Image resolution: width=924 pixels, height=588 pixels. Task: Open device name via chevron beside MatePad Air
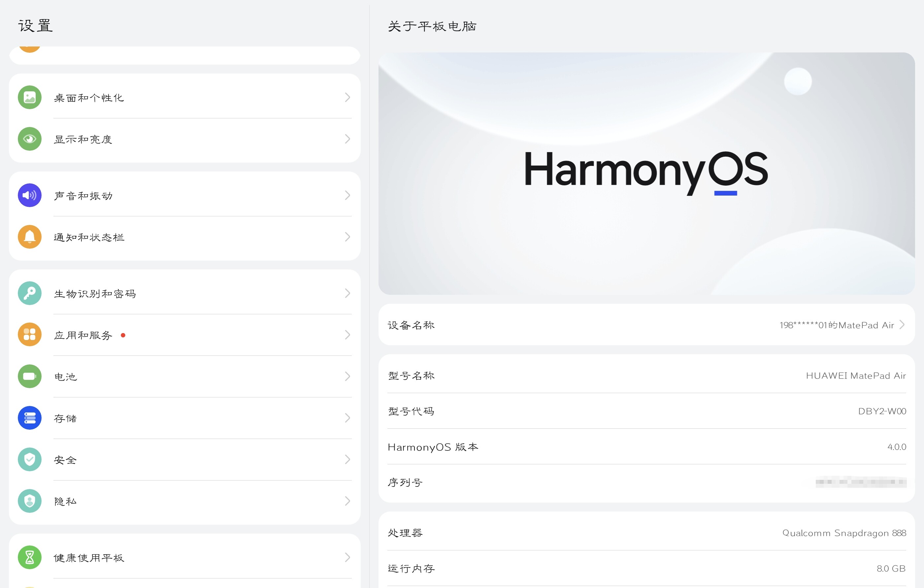[x=902, y=325]
